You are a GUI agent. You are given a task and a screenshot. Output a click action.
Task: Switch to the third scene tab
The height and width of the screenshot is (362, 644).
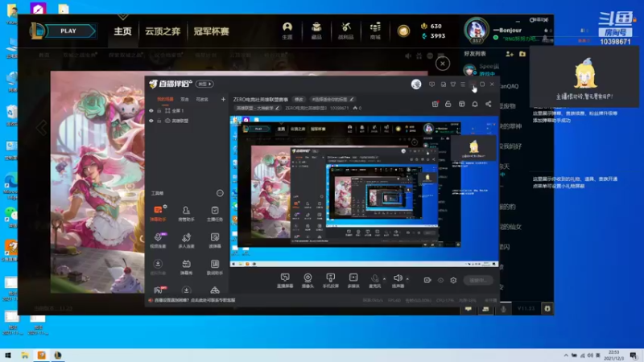202,99
